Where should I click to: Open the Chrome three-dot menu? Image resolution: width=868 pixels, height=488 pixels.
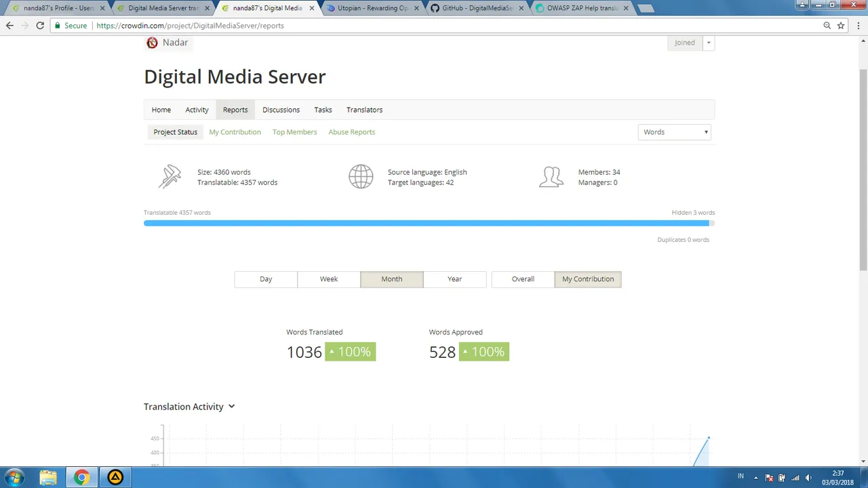859,26
